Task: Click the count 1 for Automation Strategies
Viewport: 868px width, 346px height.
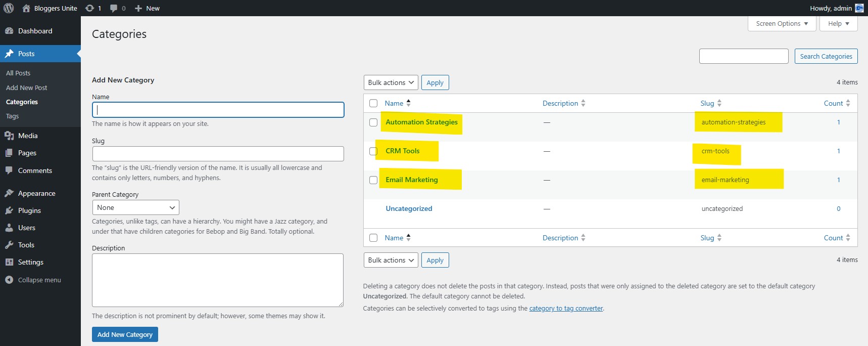Action: 839,122
